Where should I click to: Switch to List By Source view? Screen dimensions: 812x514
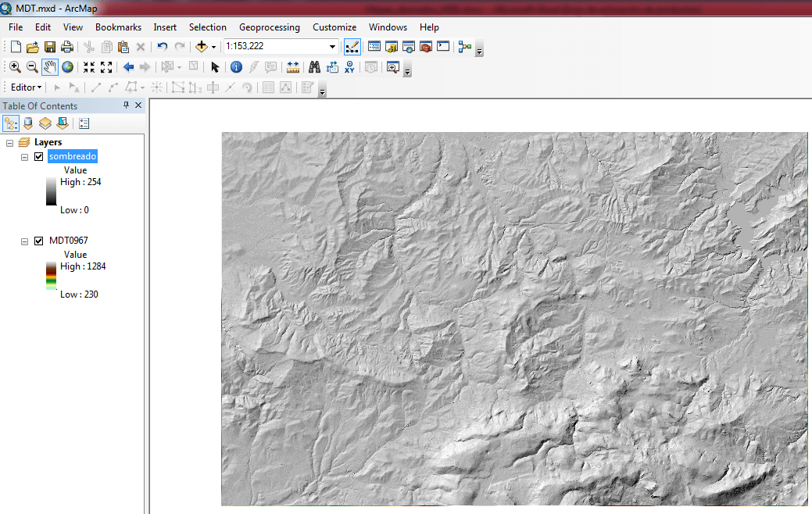pyautogui.click(x=28, y=123)
